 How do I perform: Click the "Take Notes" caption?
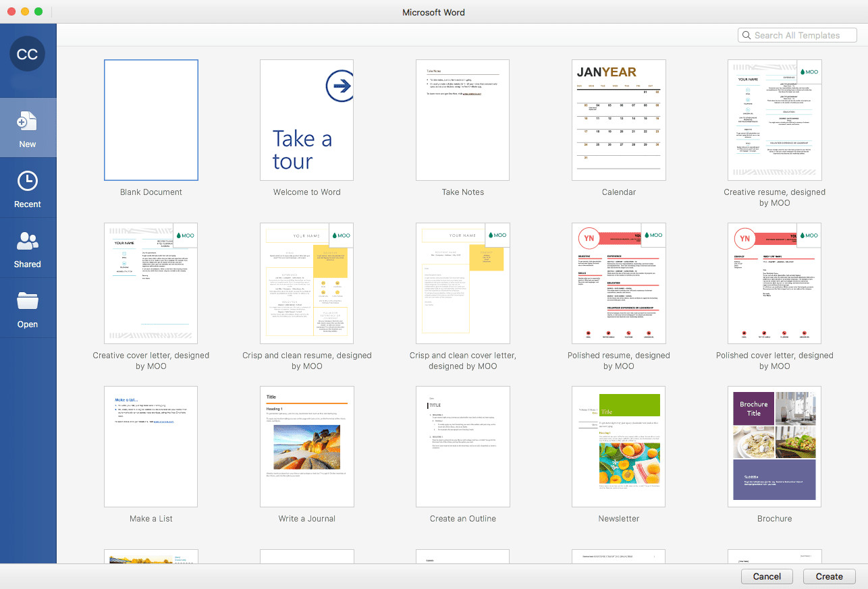click(x=463, y=192)
